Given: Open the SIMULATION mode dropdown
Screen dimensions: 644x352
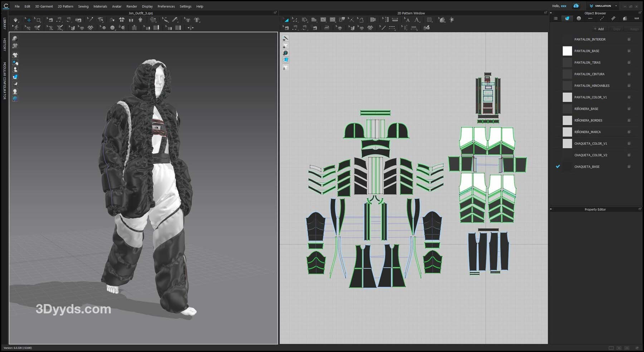Looking at the screenshot, I should [x=616, y=6].
